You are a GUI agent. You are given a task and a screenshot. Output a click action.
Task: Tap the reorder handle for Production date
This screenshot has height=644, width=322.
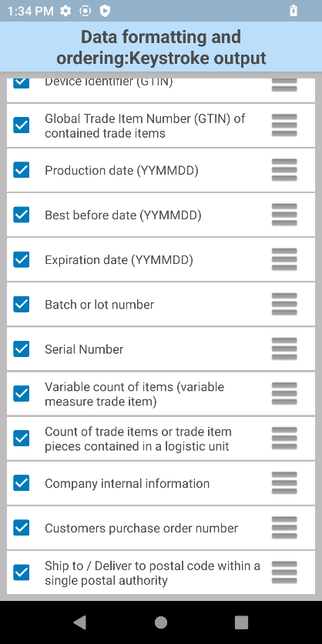pyautogui.click(x=284, y=170)
